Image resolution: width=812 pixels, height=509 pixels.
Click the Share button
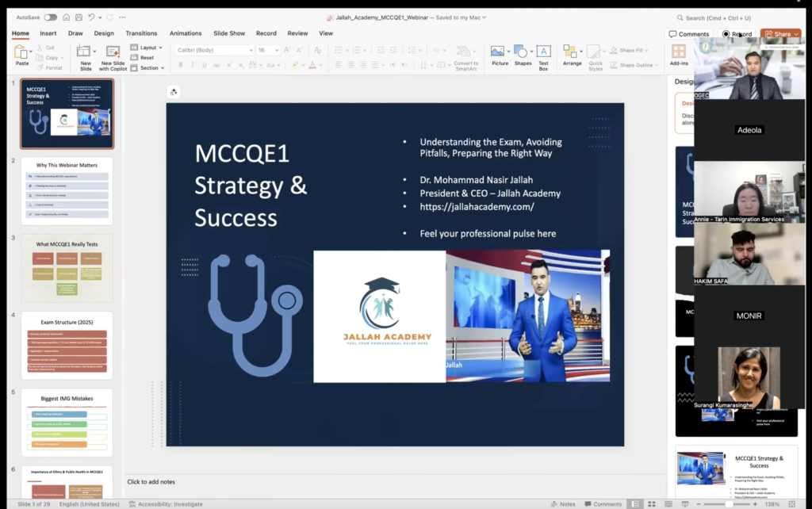coord(780,34)
